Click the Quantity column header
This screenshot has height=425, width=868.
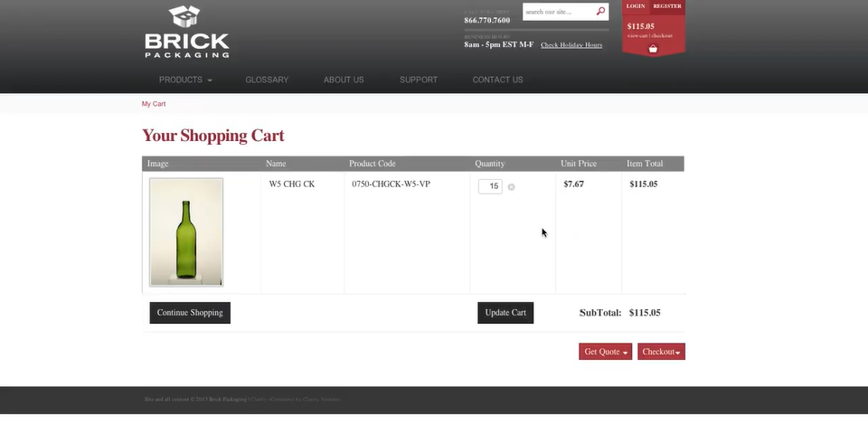click(x=490, y=164)
